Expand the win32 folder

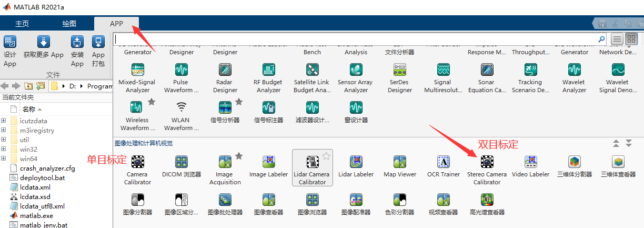pos(4,149)
